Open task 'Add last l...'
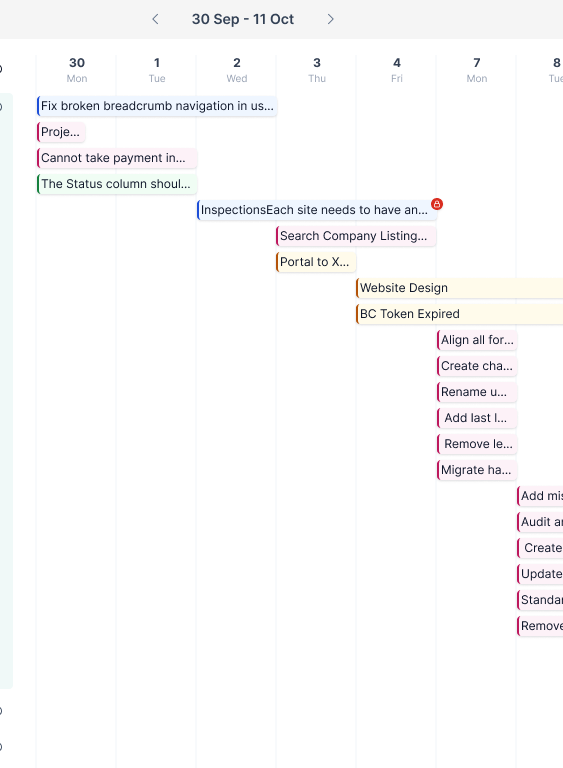Viewport: 563px width, 768px height. tap(477, 417)
